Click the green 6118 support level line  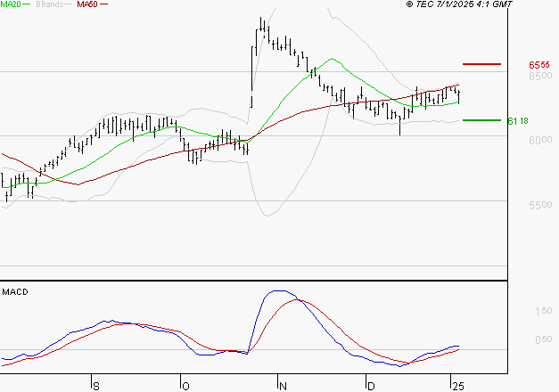tap(481, 120)
